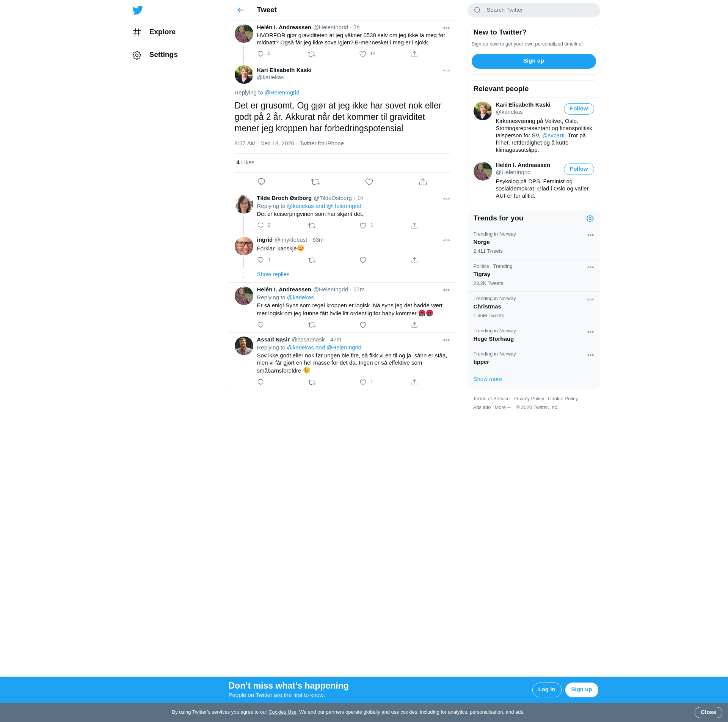Viewport: 728px width, 722px height.
Task: Follow Kari Elisabeth Kaski
Action: [x=579, y=109]
